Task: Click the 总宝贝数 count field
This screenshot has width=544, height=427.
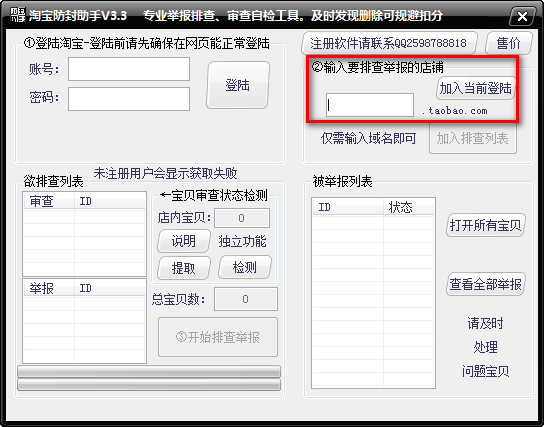Action: 246,299
